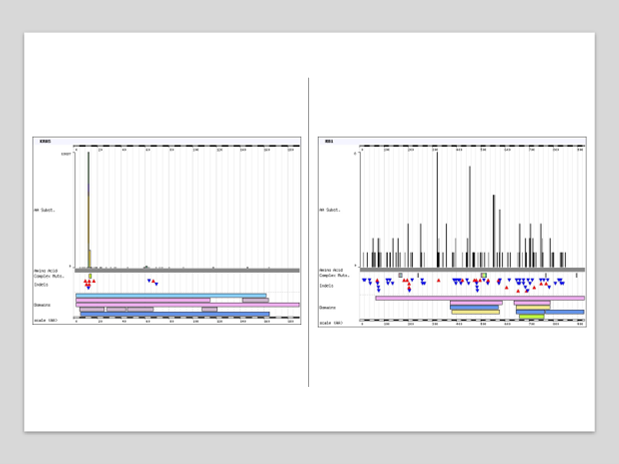Click the tall peak in the left histogram
Viewport: 619px width, 464px height.
88,200
